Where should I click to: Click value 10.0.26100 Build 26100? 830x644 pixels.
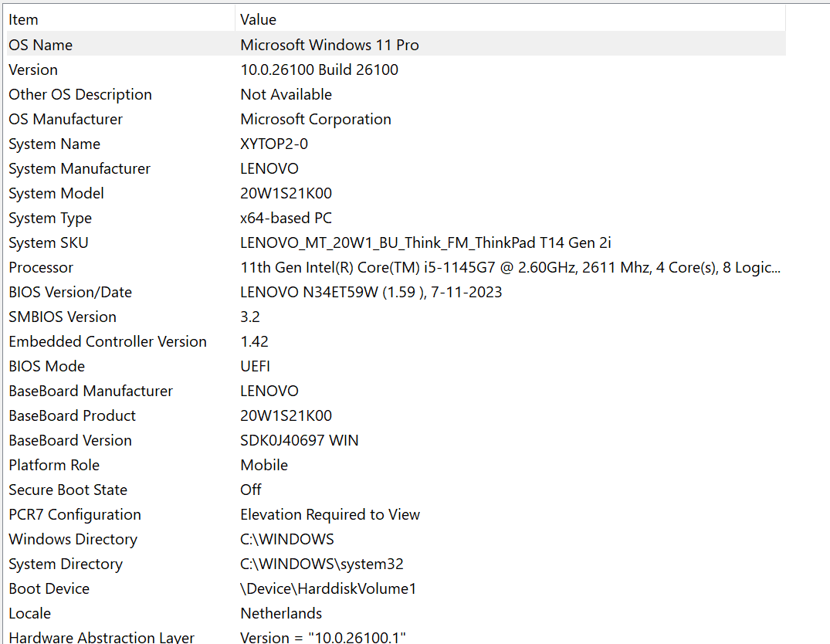click(319, 70)
